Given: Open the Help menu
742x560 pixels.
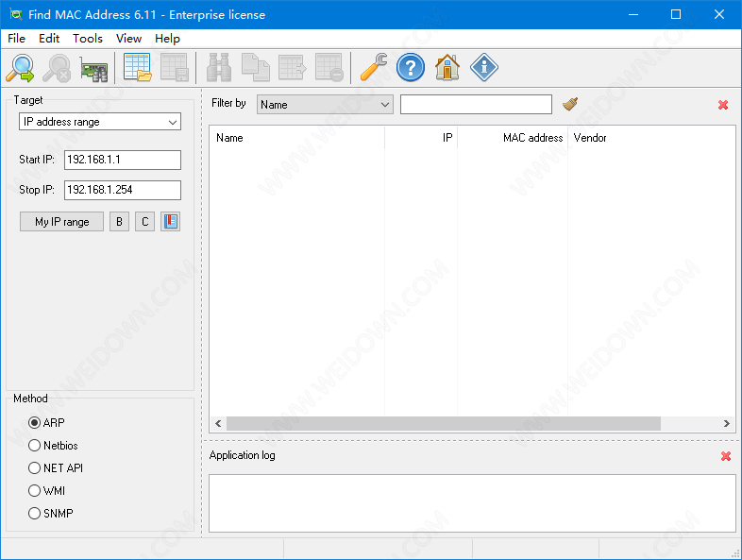Looking at the screenshot, I should (167, 39).
